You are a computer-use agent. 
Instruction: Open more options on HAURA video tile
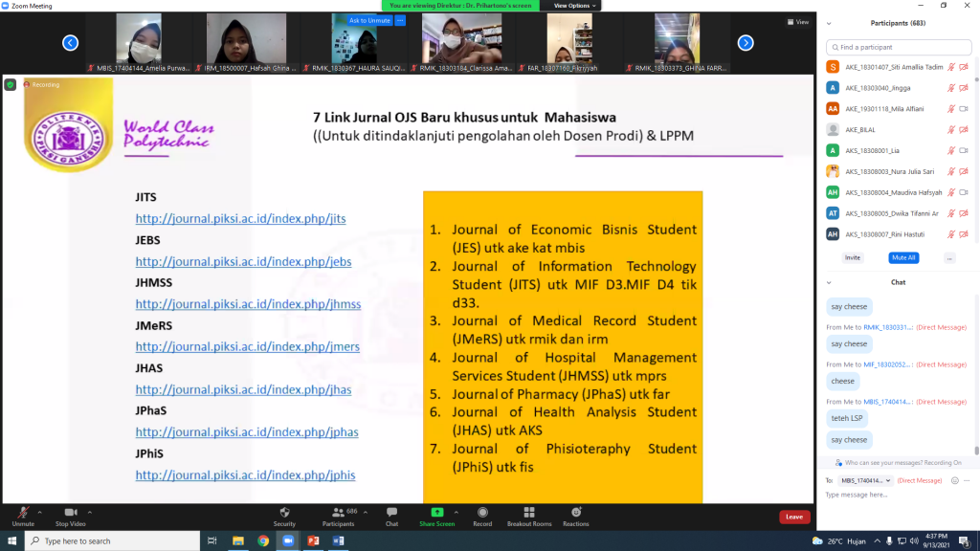click(400, 21)
